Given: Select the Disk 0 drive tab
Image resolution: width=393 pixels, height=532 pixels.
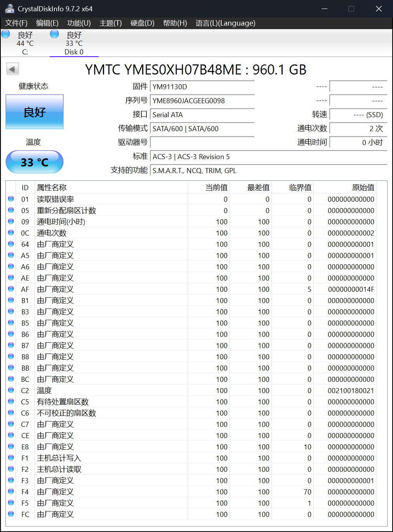Looking at the screenshot, I should pyautogui.click(x=74, y=43).
